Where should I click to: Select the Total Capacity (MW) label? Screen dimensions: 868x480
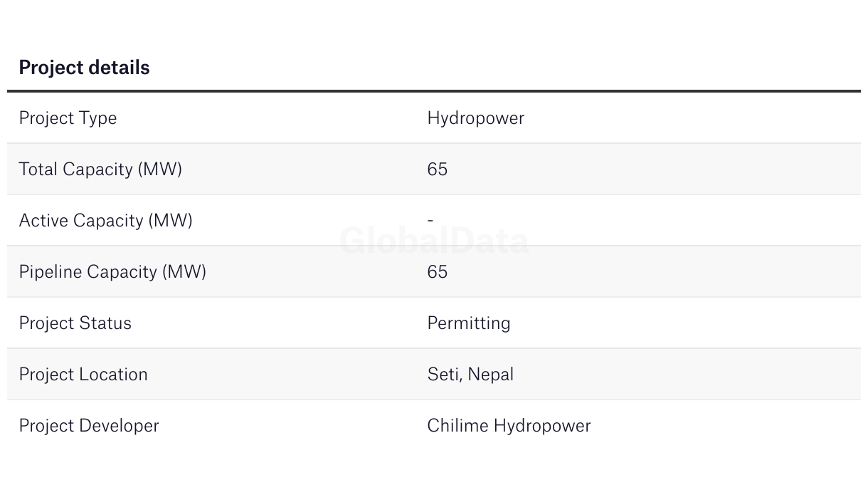click(x=100, y=169)
